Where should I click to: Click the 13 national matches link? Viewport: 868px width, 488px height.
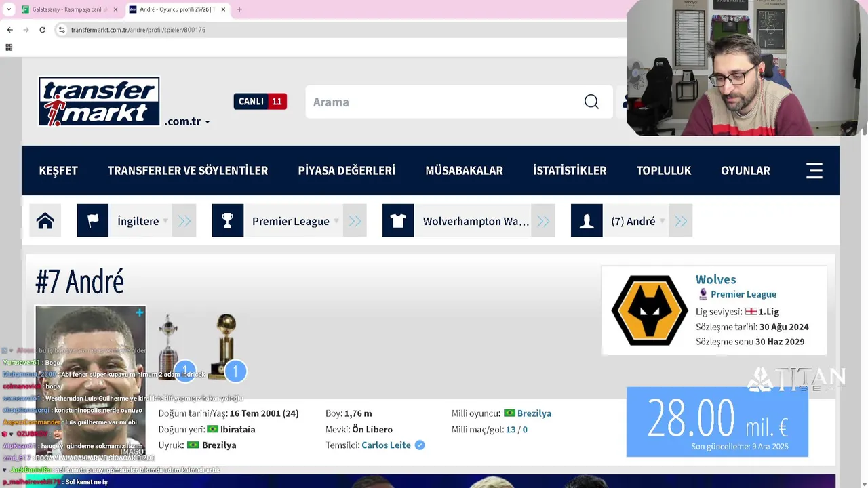click(511, 430)
